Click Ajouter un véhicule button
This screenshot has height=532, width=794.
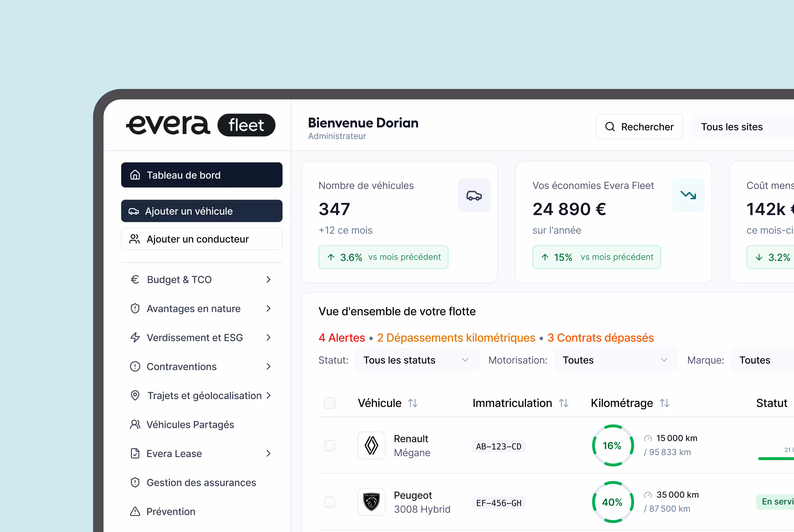click(x=201, y=211)
